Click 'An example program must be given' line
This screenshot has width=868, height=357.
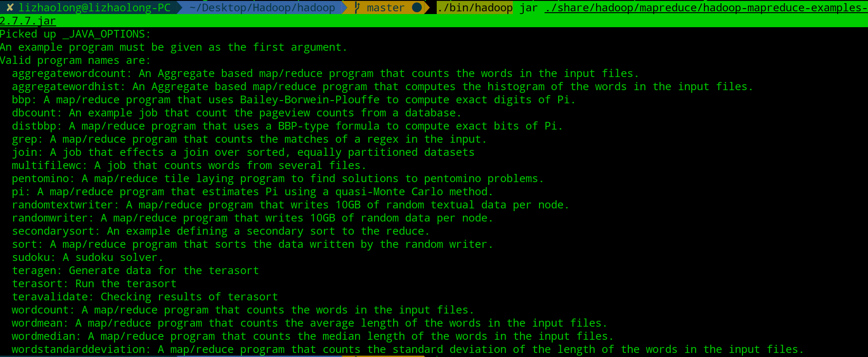174,47
